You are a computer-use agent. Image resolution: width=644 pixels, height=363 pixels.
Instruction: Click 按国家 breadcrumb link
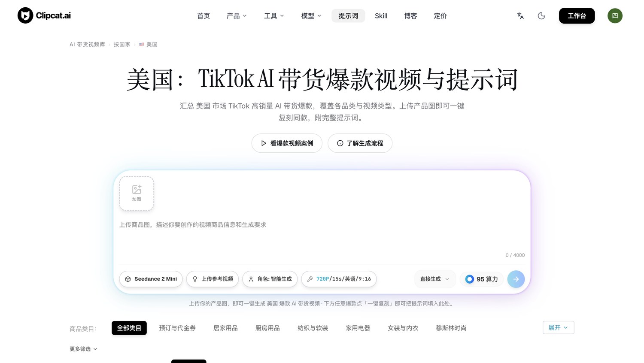tap(122, 45)
